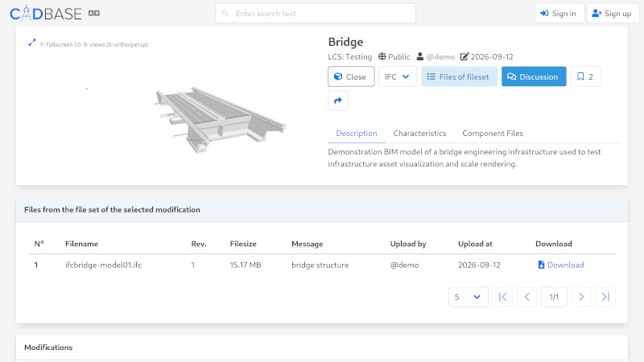
Task: Open rows-per-page dropdown showing 5
Action: coord(469,296)
